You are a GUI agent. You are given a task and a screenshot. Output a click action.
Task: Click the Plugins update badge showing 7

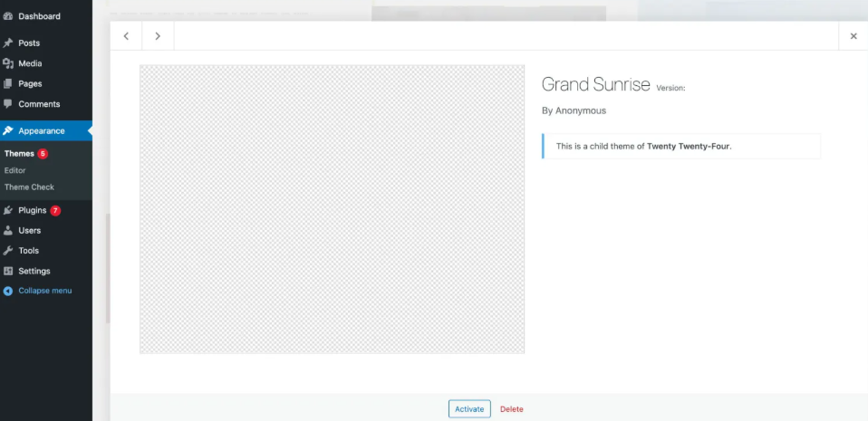pos(55,210)
